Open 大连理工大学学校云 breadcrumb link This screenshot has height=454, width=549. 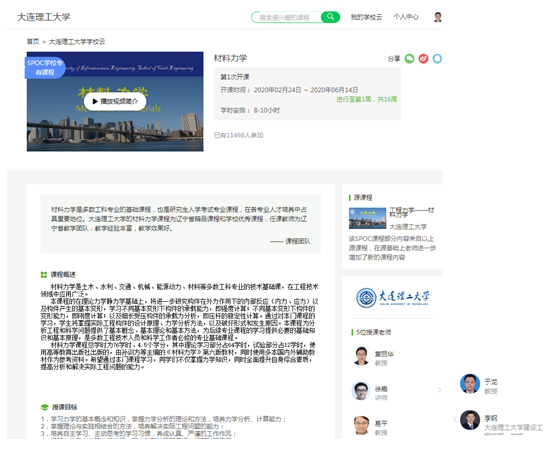point(77,42)
